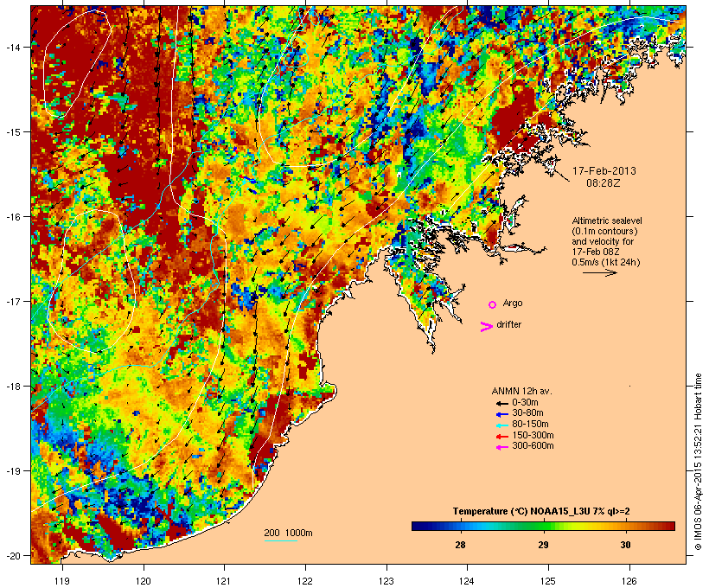
Task: Click the latitude label -14
Action: click(x=12, y=47)
